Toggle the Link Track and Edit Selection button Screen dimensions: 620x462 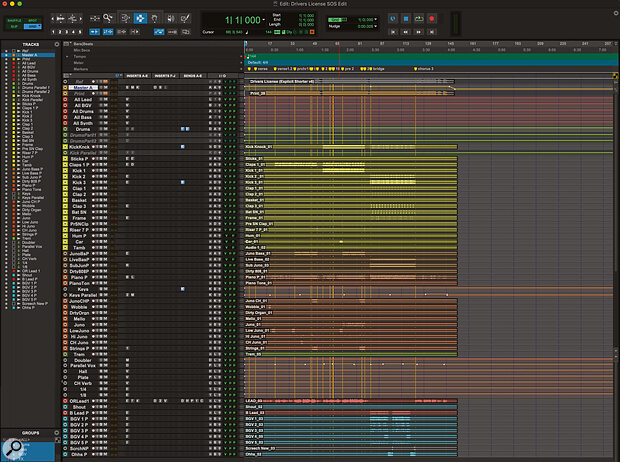pos(122,32)
